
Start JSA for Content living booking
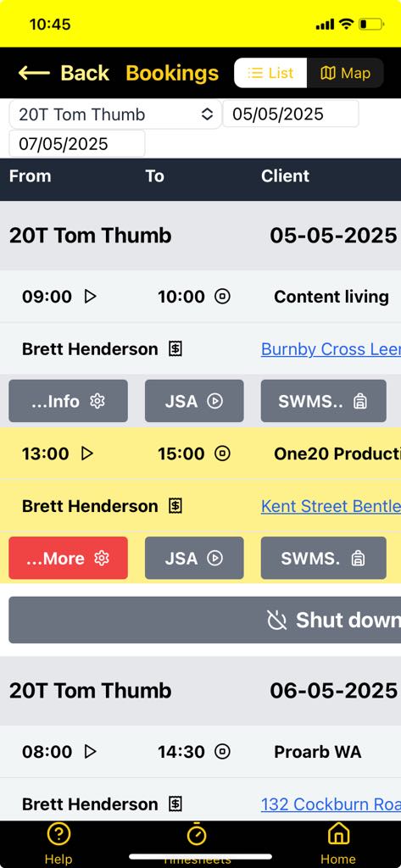194,401
